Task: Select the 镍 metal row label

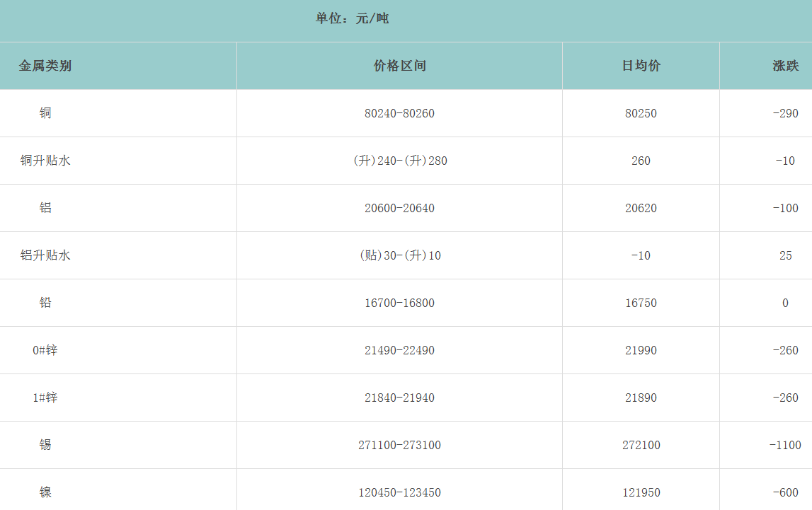Action: 45,492
